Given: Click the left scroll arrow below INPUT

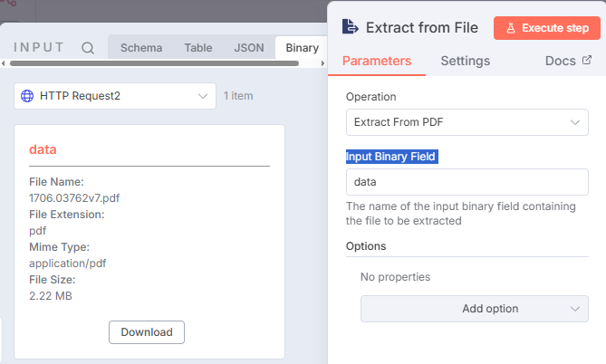Looking at the screenshot, I should (4, 63).
